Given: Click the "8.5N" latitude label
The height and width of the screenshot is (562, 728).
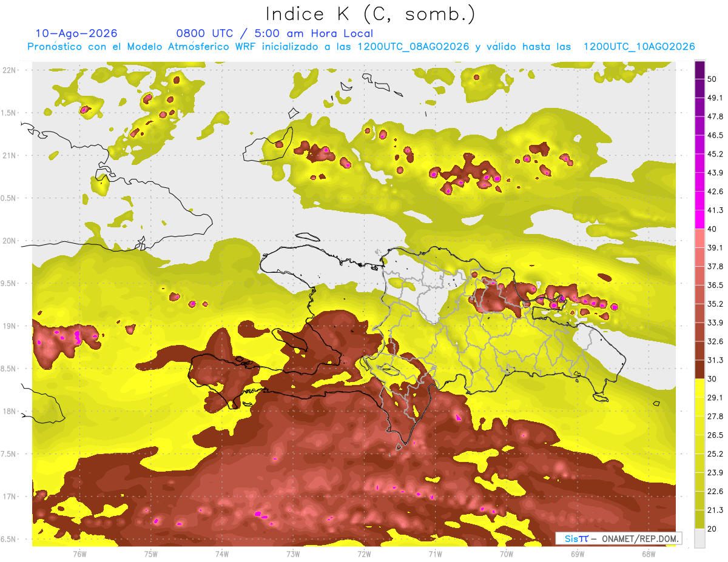Looking at the screenshot, I should [9, 369].
